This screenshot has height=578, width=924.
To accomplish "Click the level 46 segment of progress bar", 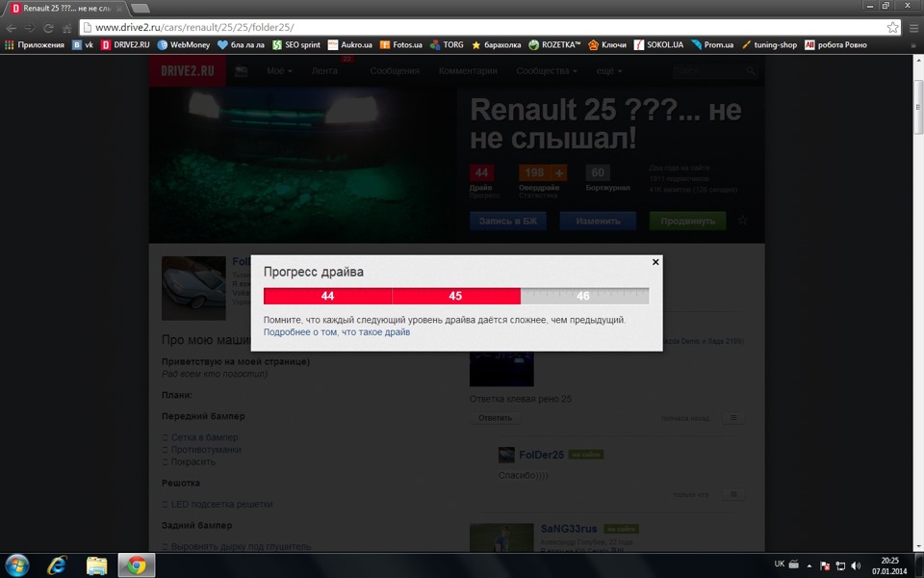I will [x=584, y=296].
